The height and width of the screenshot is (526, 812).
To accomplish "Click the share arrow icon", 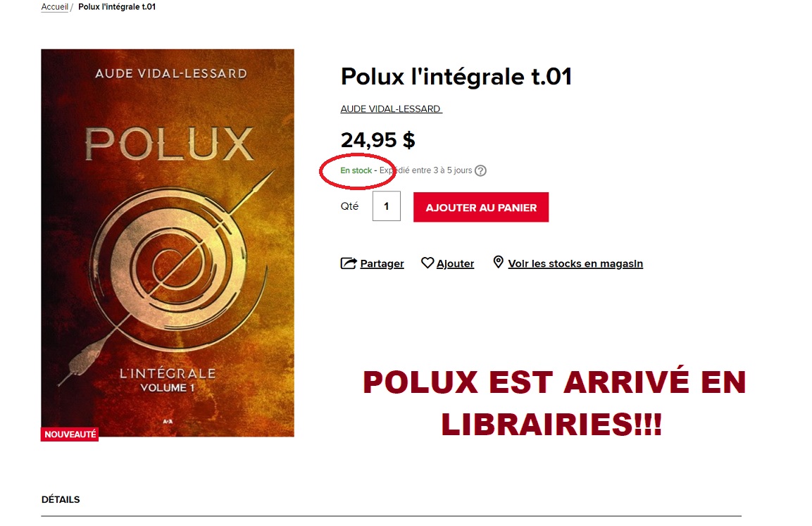I will 349,263.
